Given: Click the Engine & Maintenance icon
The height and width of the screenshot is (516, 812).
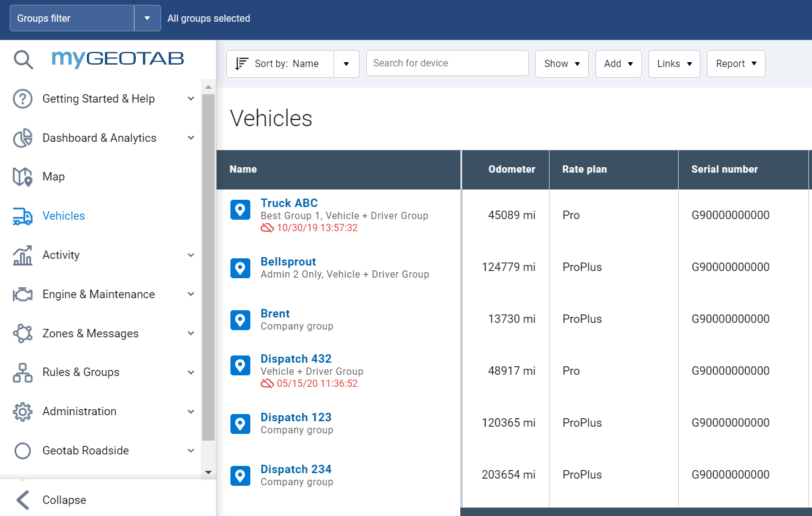Looking at the screenshot, I should tap(22, 294).
